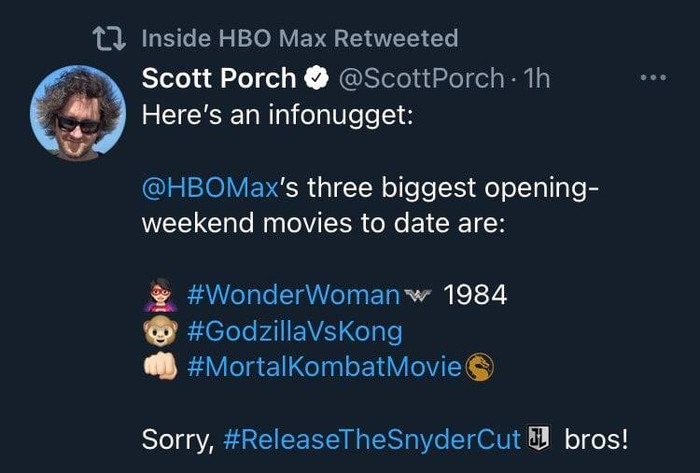Click the 1h tweet timestamp
700x473 pixels.
(536, 79)
